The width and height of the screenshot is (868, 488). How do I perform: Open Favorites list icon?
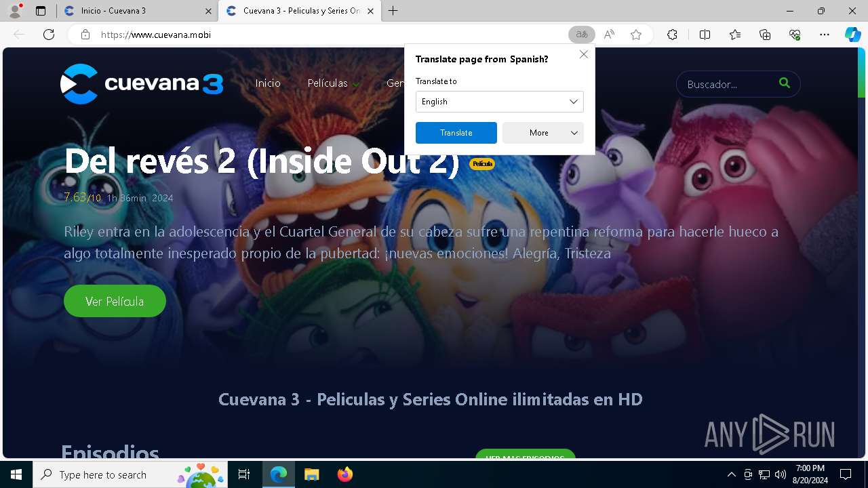735,35
